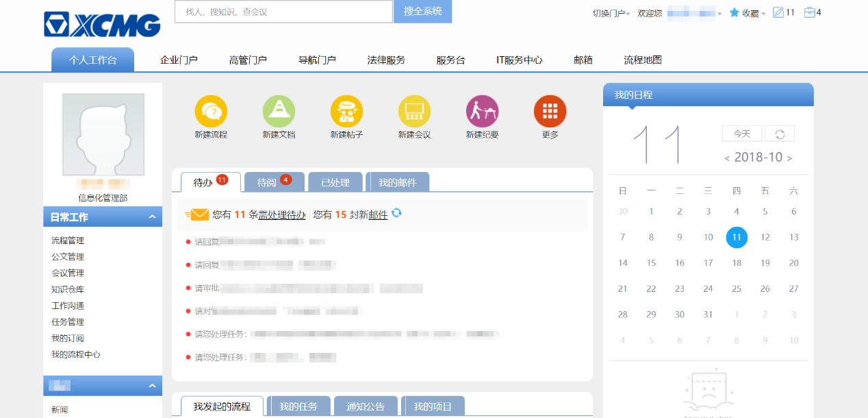Collapse the blurred sidebar section above 新闻

(152, 386)
